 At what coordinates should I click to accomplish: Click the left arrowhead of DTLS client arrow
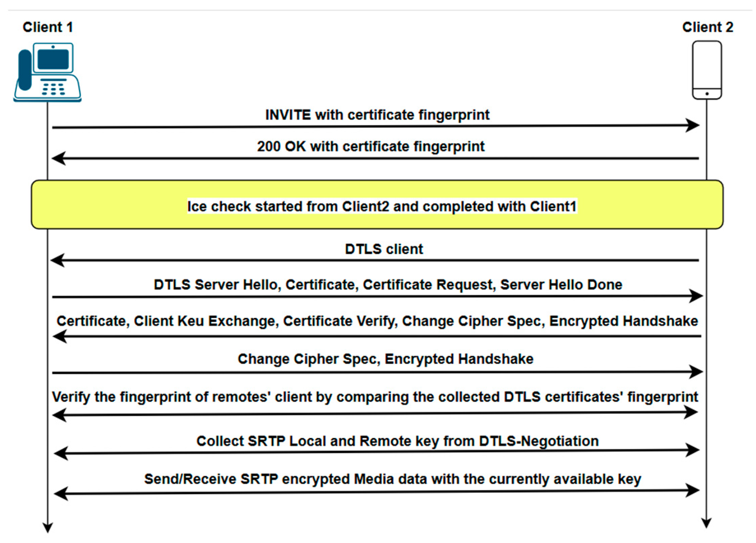[58, 260]
